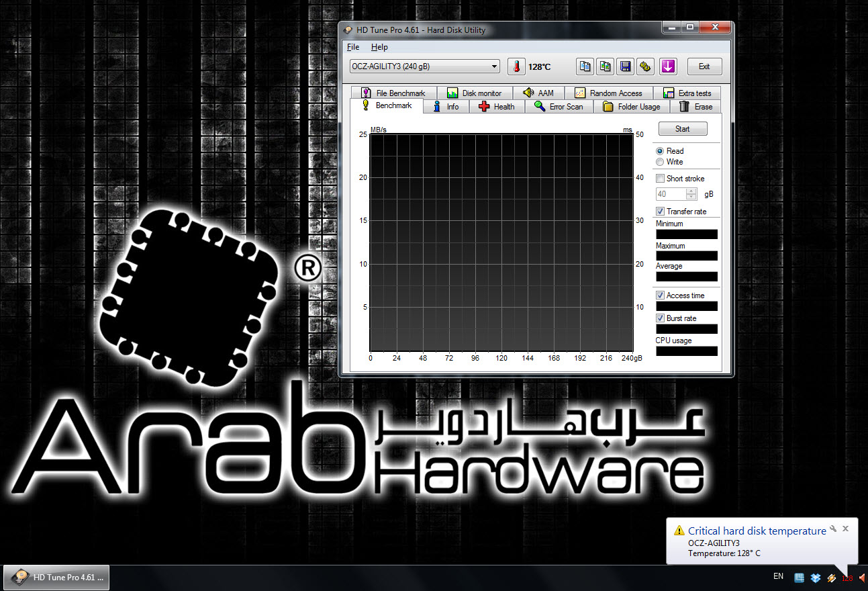Click the CPU usage result field
The height and width of the screenshot is (591, 868).
click(x=687, y=351)
